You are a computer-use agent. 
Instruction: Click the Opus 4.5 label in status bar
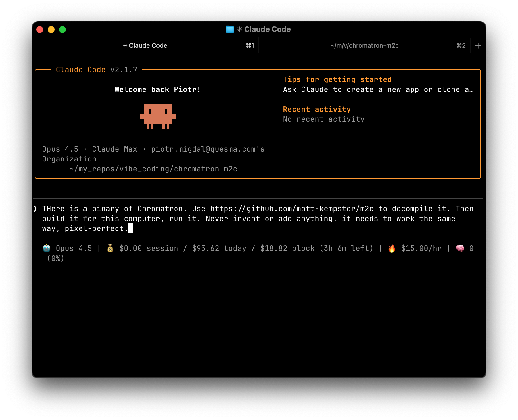(74, 248)
